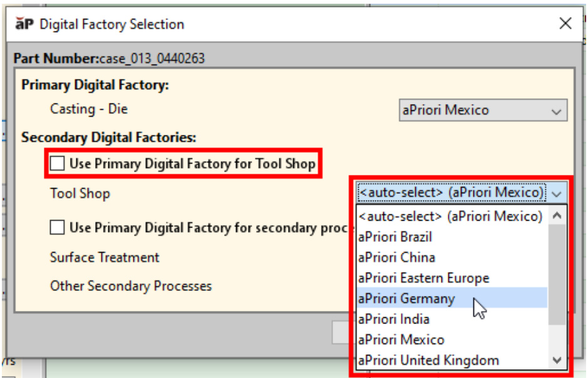Viewport: 588px width, 378px height.
Task: Click the aPriori logo in title bar
Action: (x=24, y=24)
